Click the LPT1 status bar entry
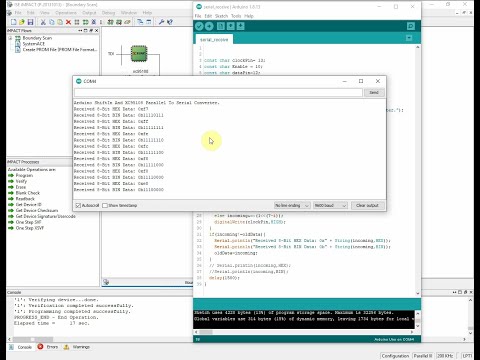The height and width of the screenshot is (360, 480). pos(467,356)
